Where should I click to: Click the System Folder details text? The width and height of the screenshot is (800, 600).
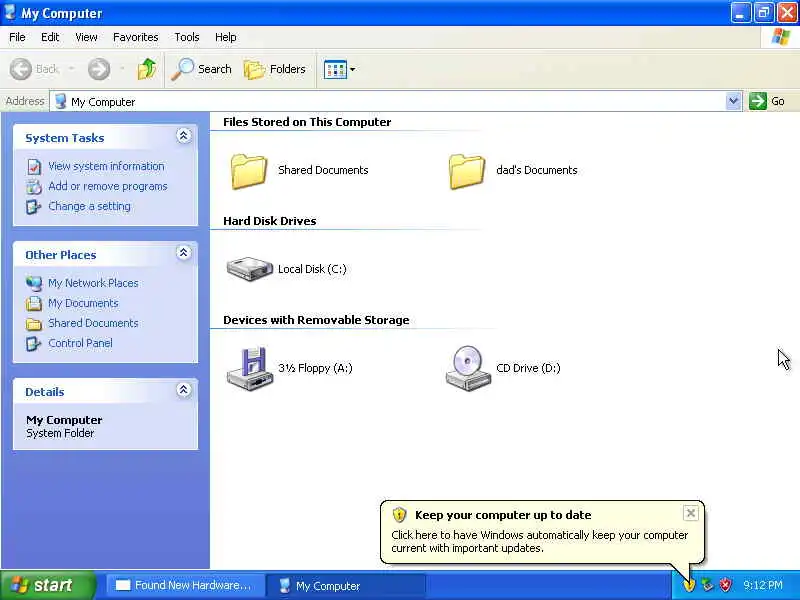(x=60, y=433)
